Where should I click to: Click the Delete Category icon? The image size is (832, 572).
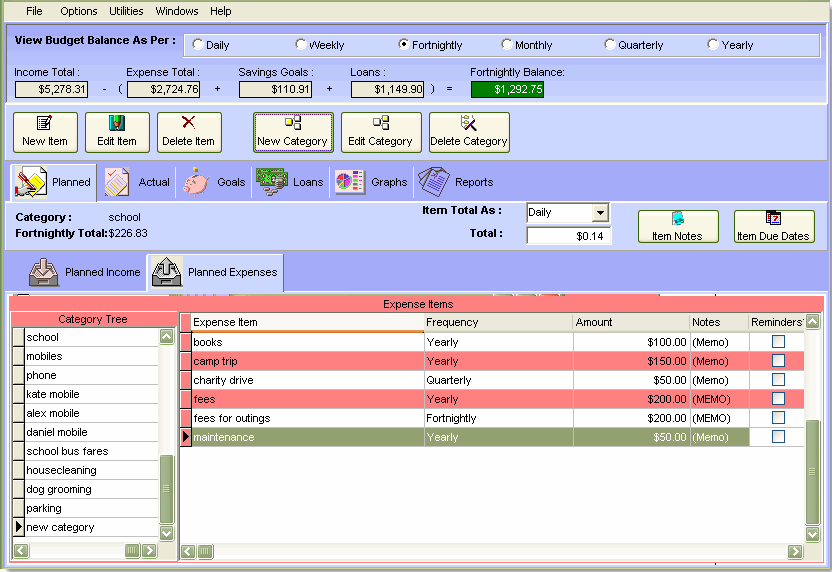469,123
